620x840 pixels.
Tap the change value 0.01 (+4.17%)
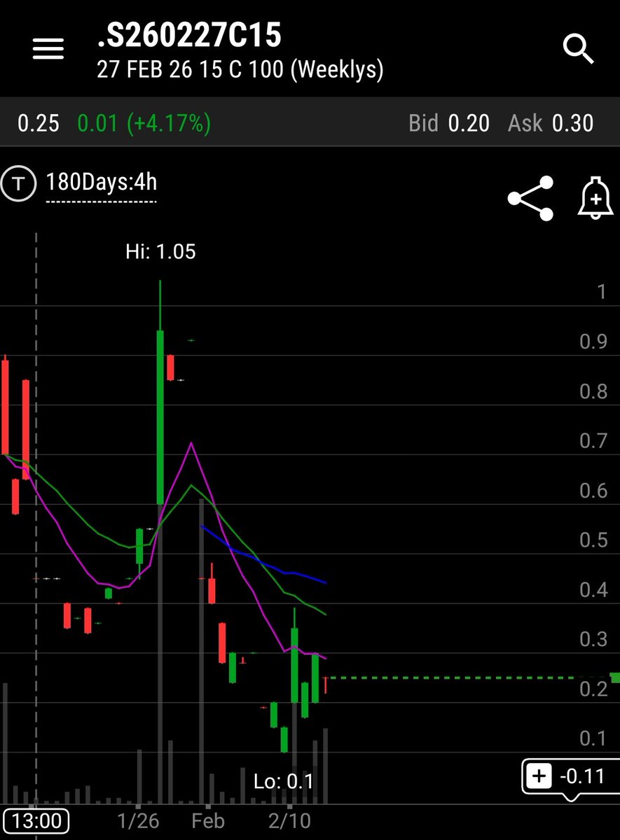click(x=144, y=123)
